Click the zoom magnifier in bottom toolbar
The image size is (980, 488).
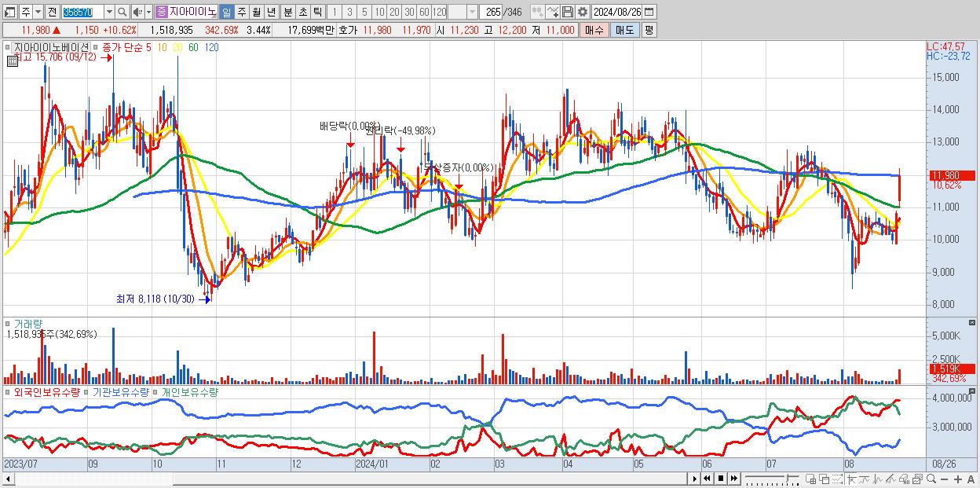(x=931, y=479)
